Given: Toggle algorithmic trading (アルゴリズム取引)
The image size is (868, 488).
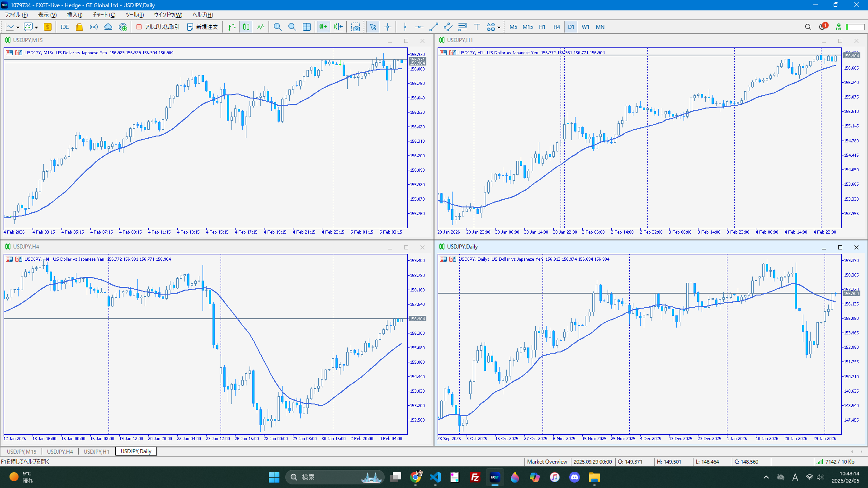Looking at the screenshot, I should [158, 27].
